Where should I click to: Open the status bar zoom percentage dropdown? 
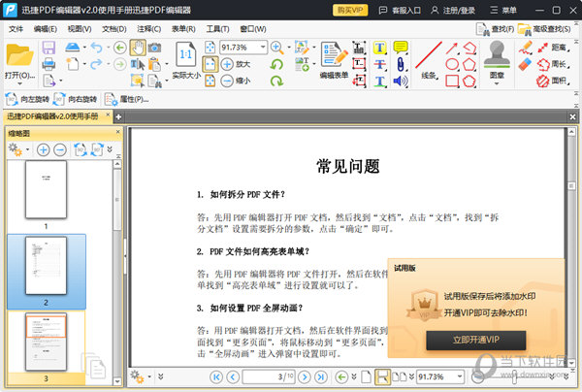pyautogui.click(x=460, y=376)
